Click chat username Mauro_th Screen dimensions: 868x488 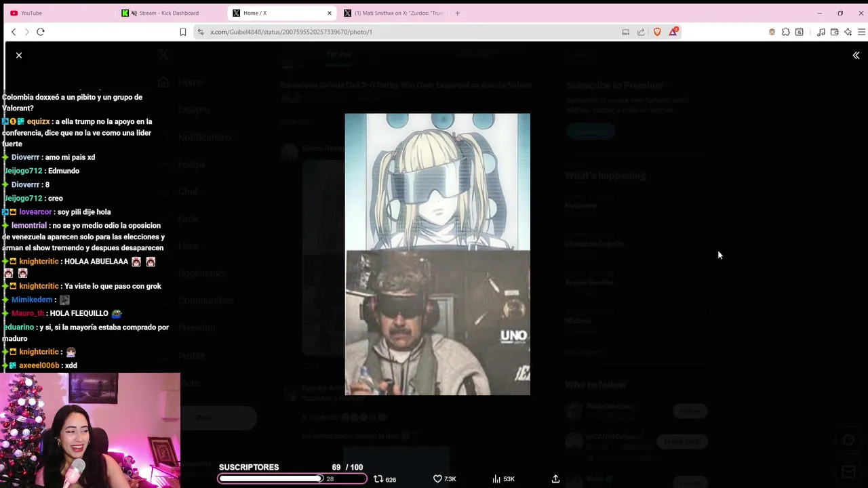[x=28, y=313]
